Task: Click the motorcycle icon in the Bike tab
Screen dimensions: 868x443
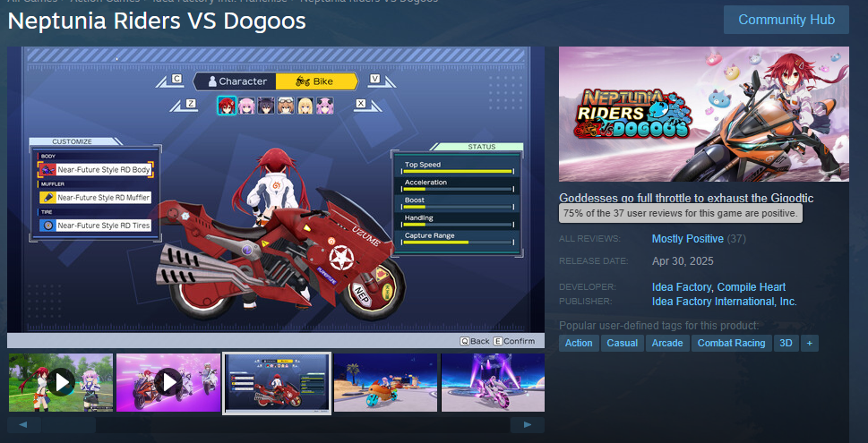Action: click(x=302, y=81)
